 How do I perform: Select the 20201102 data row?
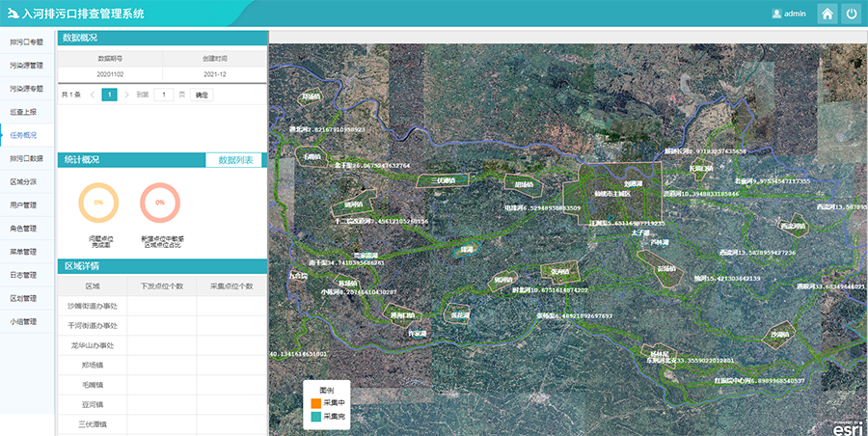[x=110, y=74]
